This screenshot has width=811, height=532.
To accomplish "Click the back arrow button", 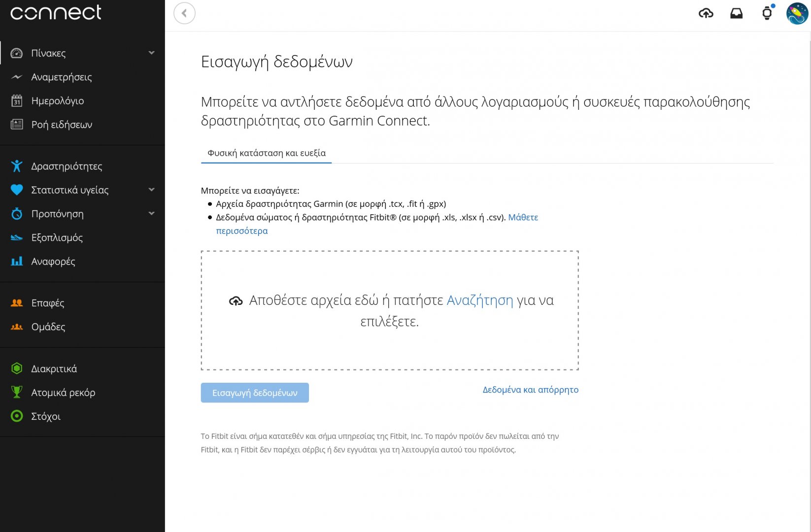I will click(184, 13).
